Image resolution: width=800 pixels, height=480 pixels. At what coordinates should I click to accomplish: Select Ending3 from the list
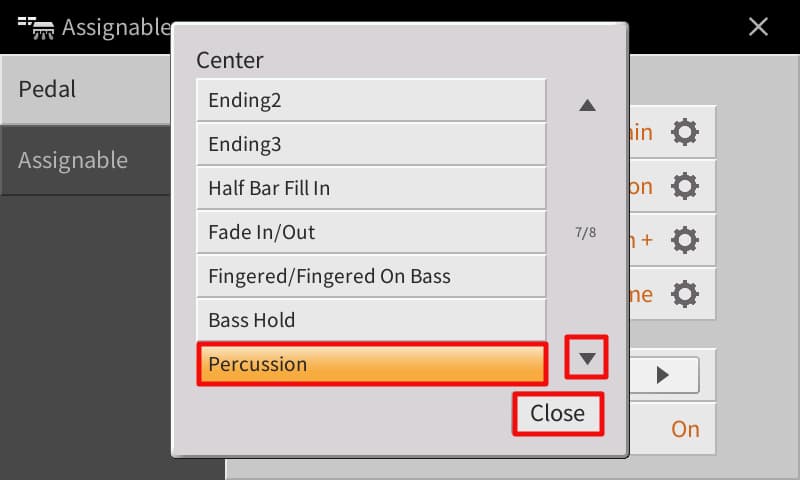tap(372, 144)
